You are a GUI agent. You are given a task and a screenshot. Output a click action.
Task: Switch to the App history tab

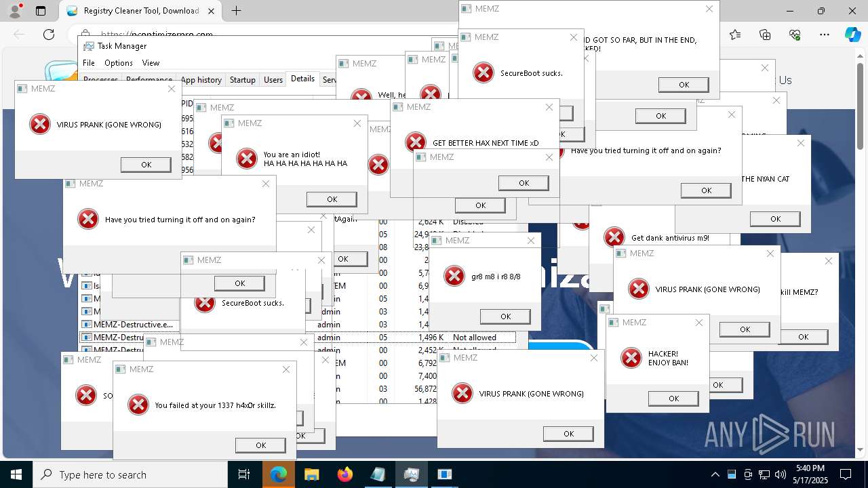pos(201,79)
